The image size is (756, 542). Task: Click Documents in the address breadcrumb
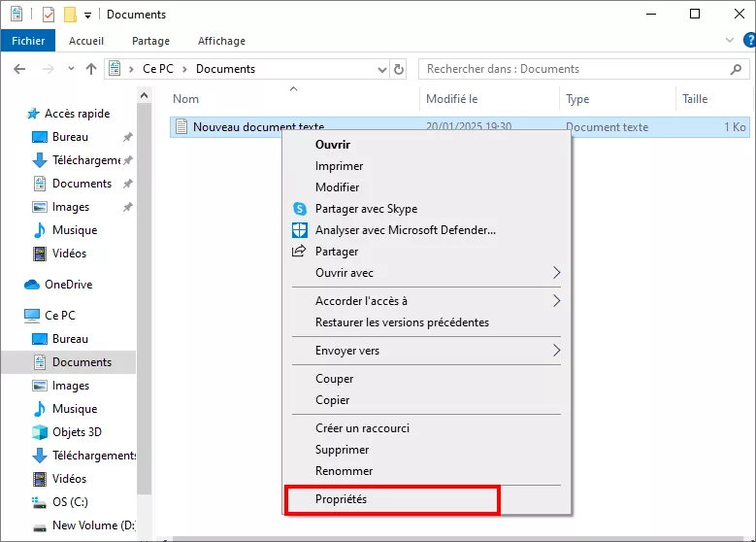(x=225, y=69)
